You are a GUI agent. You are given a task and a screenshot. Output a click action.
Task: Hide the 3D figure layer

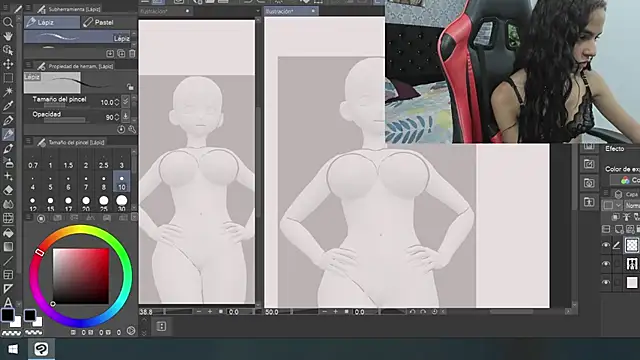[606, 264]
